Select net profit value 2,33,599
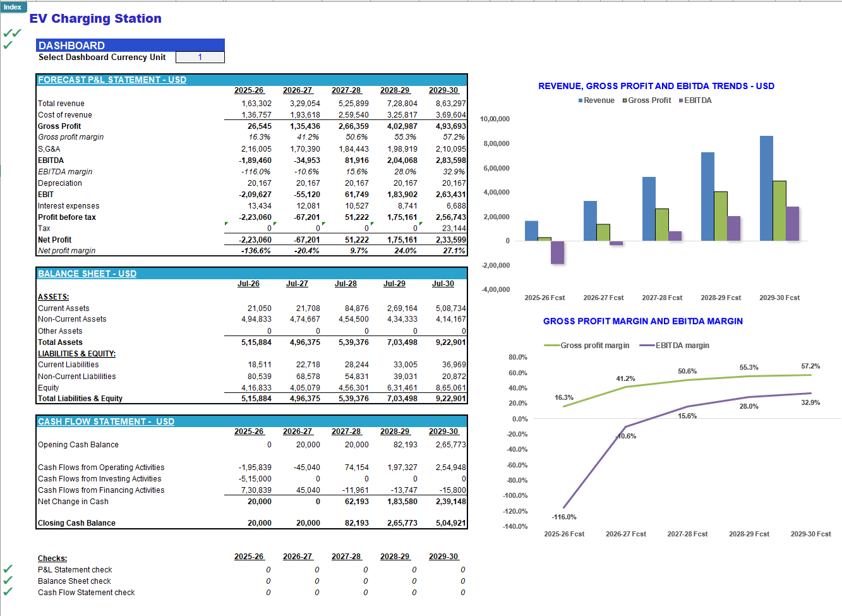Viewport: 842px width, 616px height. point(450,240)
